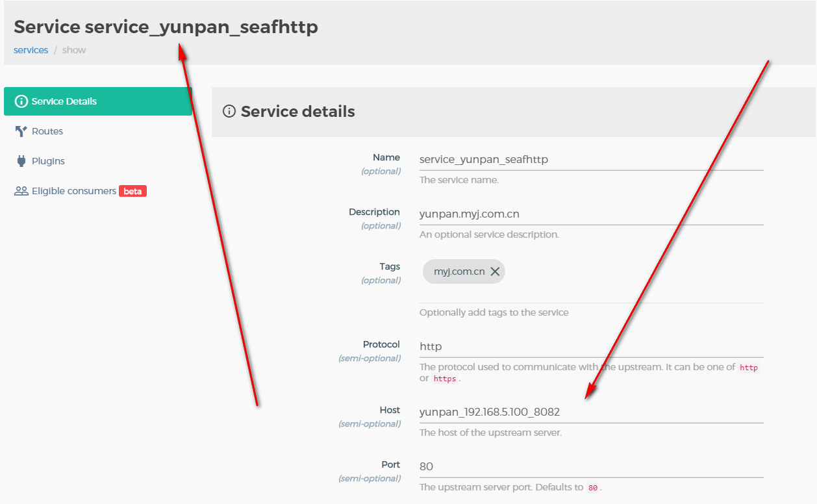Click the show breadcrumb item

point(74,50)
